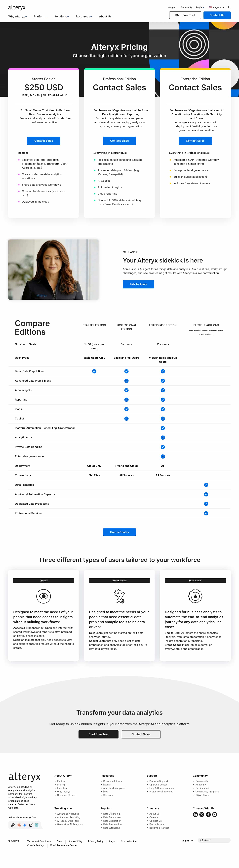Open the Privacy Policy footer link
Image resolution: width=239 pixels, height=868 pixels.
coord(96,841)
